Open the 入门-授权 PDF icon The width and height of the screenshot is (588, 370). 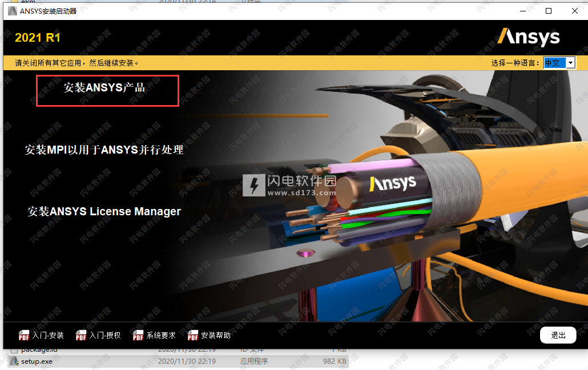pyautogui.click(x=80, y=335)
